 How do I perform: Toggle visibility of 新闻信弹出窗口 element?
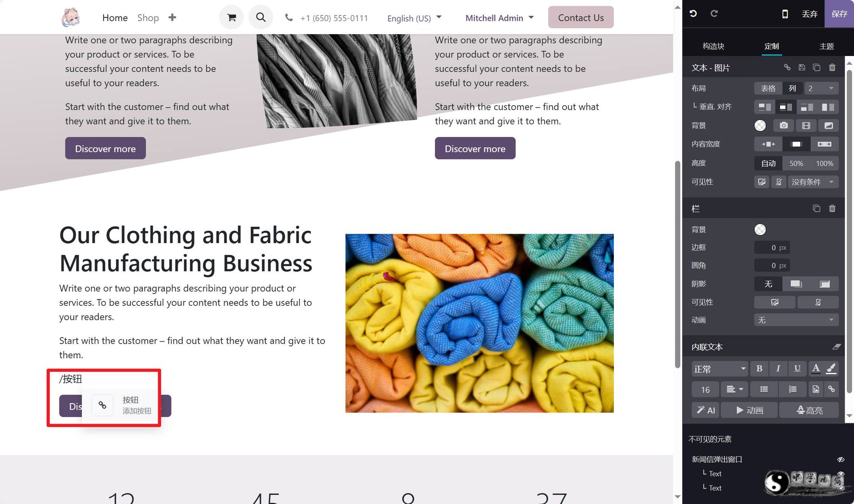(840, 460)
